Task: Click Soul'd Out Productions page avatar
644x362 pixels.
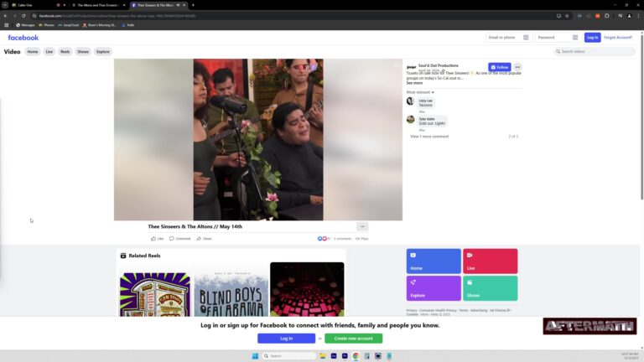Action: click(x=411, y=67)
